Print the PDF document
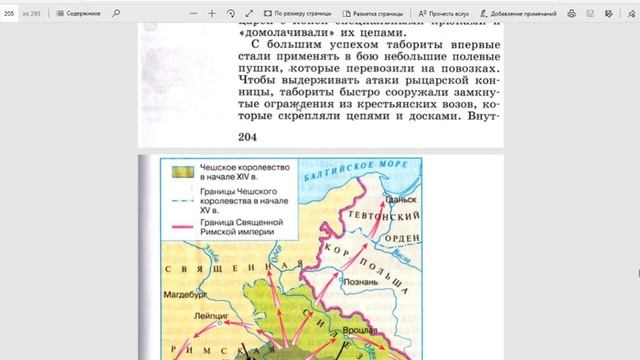 point(571,13)
